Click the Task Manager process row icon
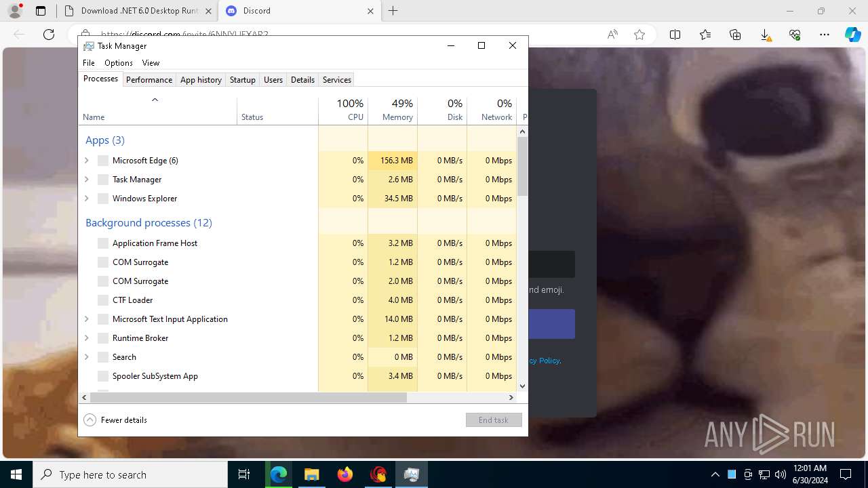 tap(103, 180)
